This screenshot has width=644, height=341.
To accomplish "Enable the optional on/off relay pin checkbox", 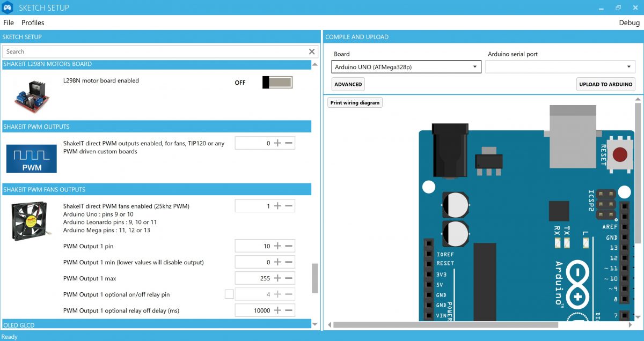I will pyautogui.click(x=229, y=294).
